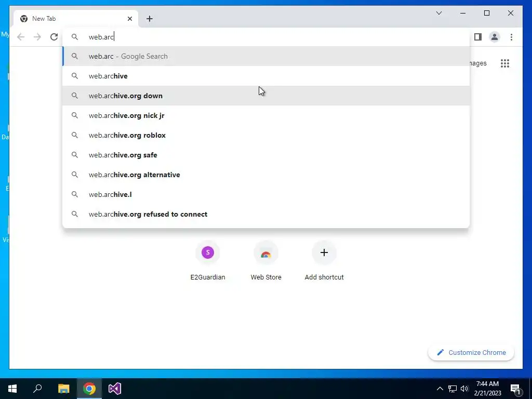Click the back navigation arrow
Screen dimensions: 532x399
point(21,37)
